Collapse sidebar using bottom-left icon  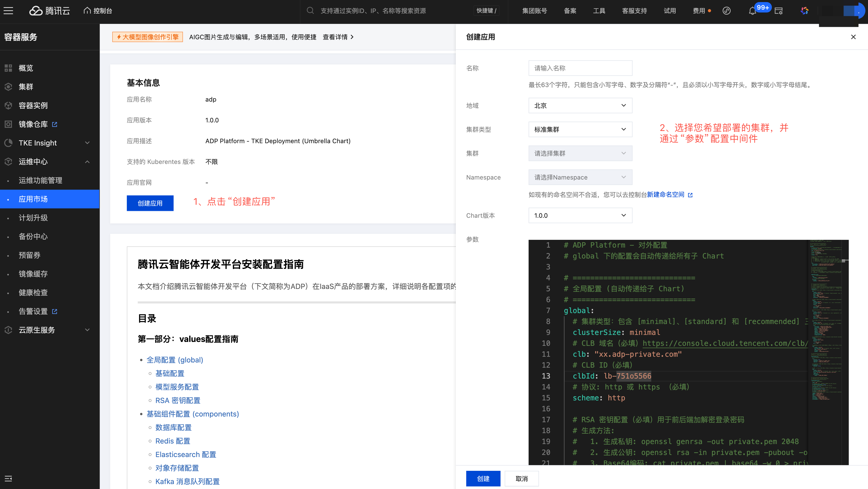click(8, 479)
